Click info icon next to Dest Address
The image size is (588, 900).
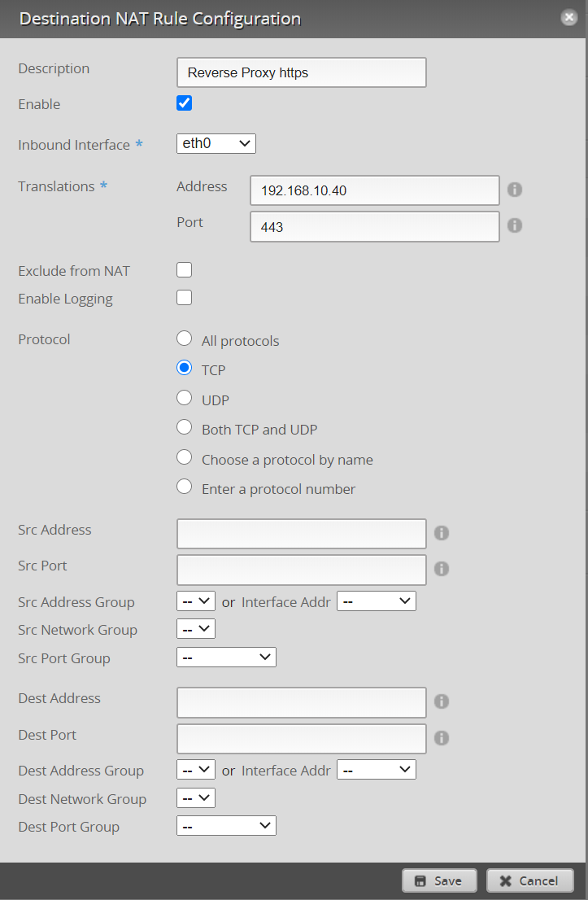(442, 701)
